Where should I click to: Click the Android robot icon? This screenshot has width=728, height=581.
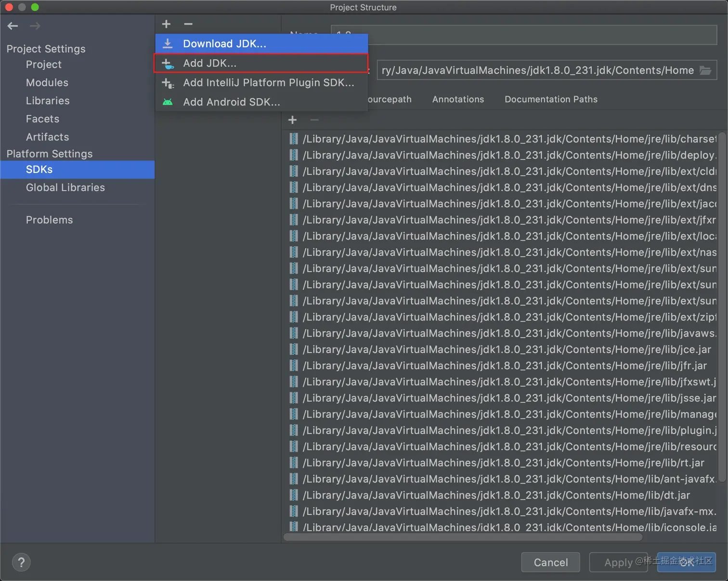168,102
